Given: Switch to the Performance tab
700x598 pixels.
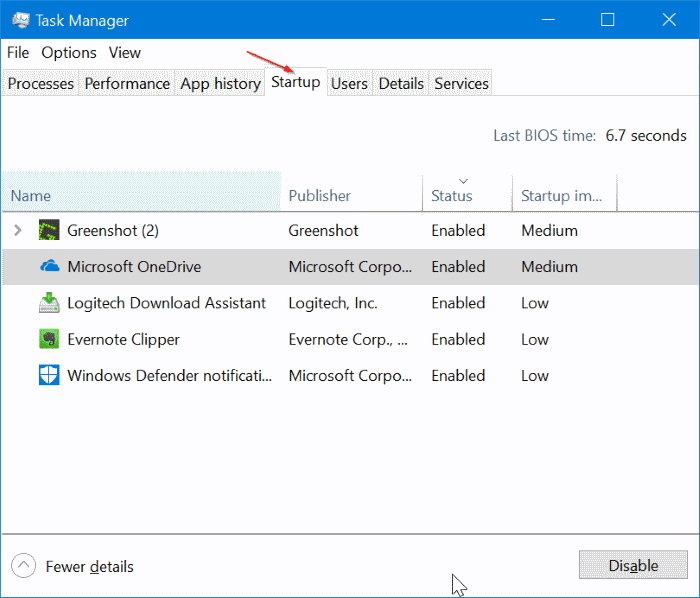Looking at the screenshot, I should coord(127,83).
